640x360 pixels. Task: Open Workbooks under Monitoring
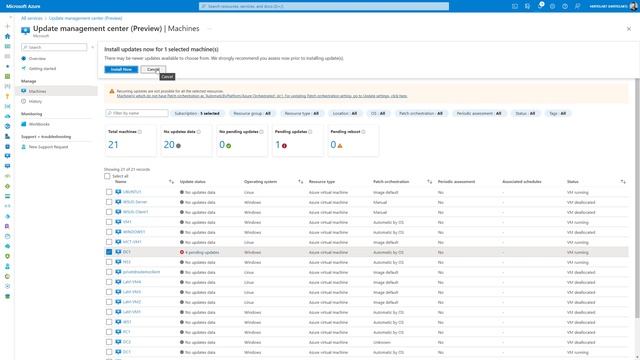(39, 124)
